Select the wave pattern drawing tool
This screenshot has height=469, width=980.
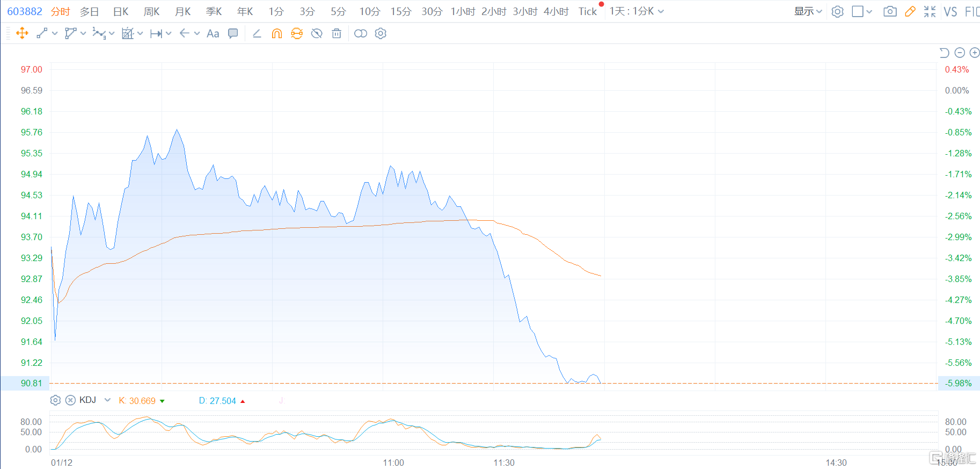click(99, 33)
